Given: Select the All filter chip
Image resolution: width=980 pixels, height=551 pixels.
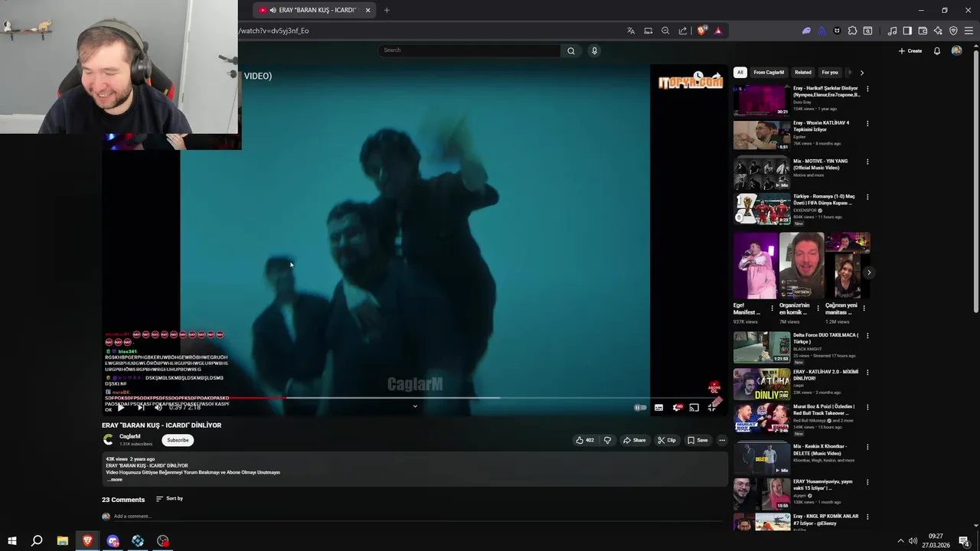Looking at the screenshot, I should click(x=740, y=73).
